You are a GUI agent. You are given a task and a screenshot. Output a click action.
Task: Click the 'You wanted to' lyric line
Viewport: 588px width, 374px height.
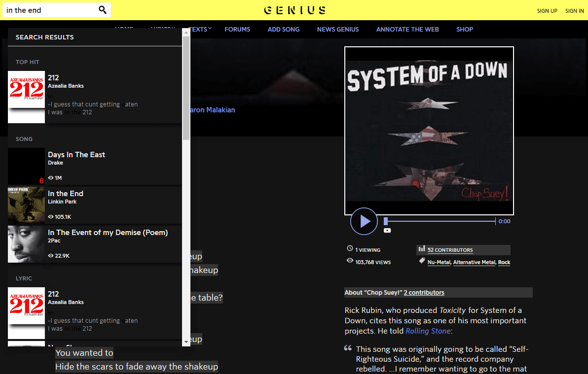coord(84,353)
